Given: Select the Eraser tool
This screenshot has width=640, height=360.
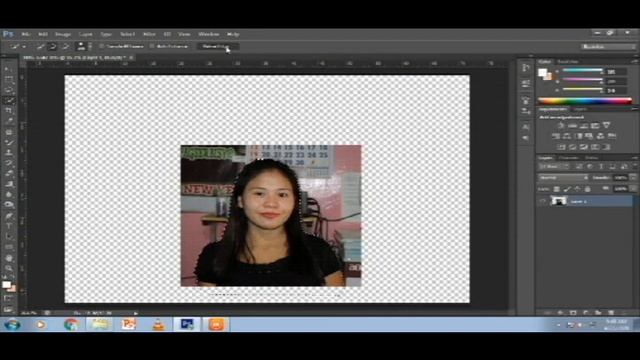Looking at the screenshot, I should (x=9, y=173).
